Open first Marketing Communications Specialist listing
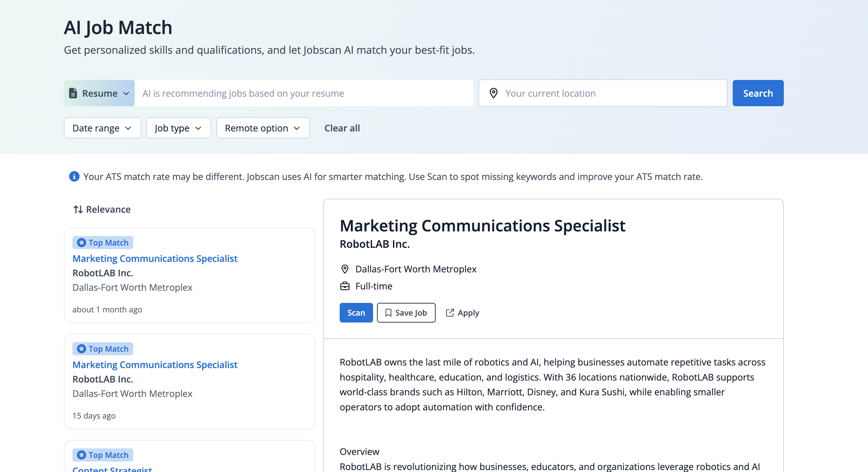 click(x=155, y=259)
